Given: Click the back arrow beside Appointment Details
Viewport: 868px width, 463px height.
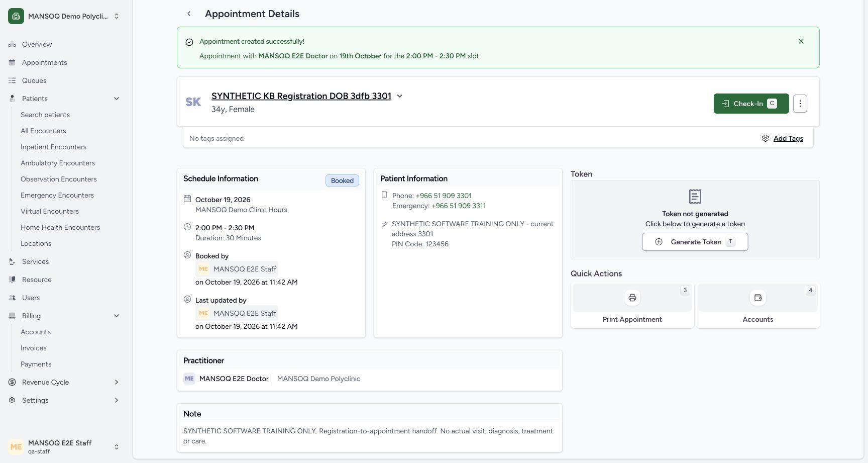Looking at the screenshot, I should pyautogui.click(x=189, y=14).
